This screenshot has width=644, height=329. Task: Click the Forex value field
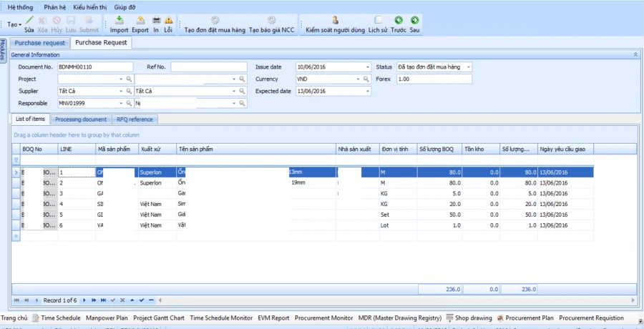click(x=434, y=79)
